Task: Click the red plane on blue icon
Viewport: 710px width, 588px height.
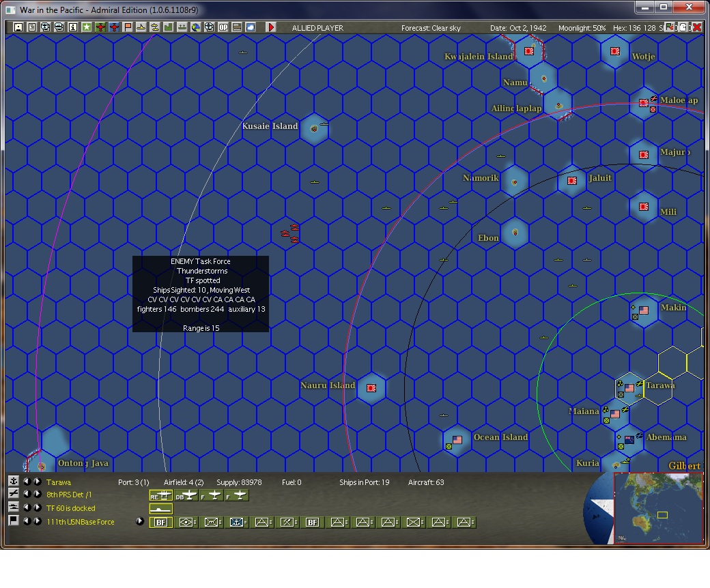Action: click(x=114, y=27)
